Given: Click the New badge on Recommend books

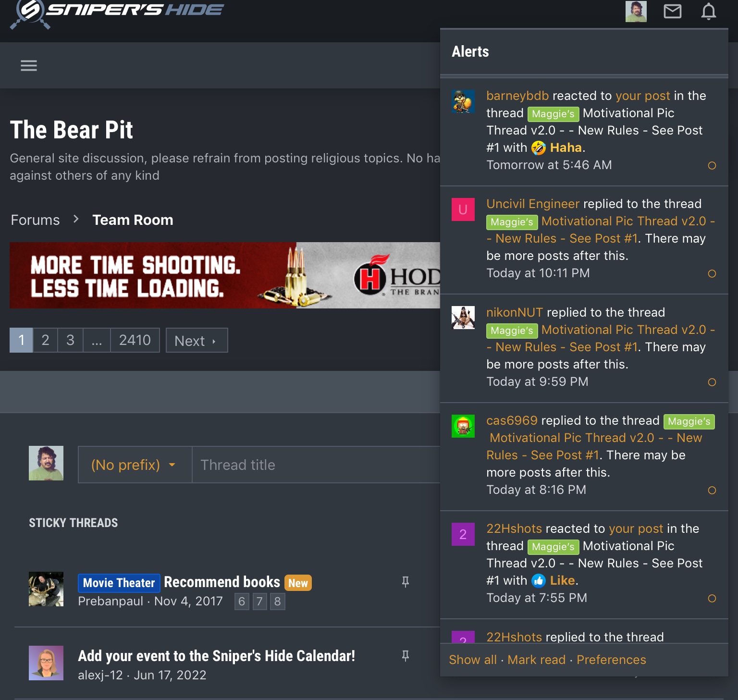Looking at the screenshot, I should (298, 583).
